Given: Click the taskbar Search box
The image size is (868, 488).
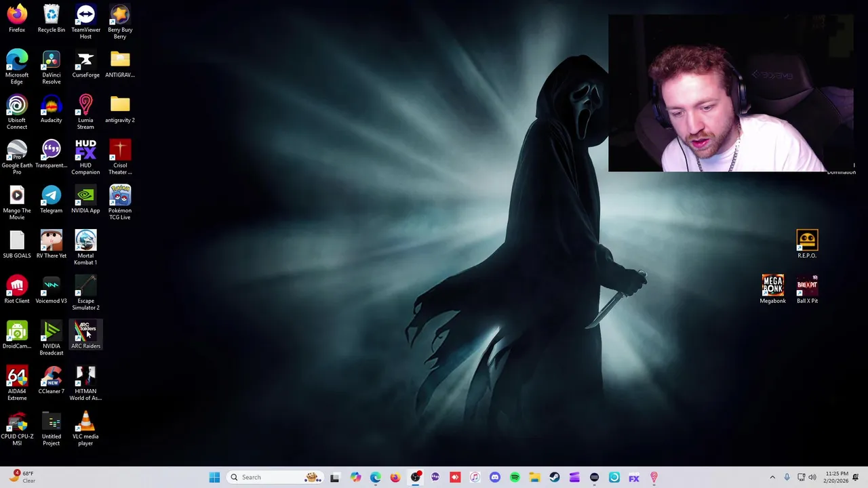Looking at the screenshot, I should [274, 477].
